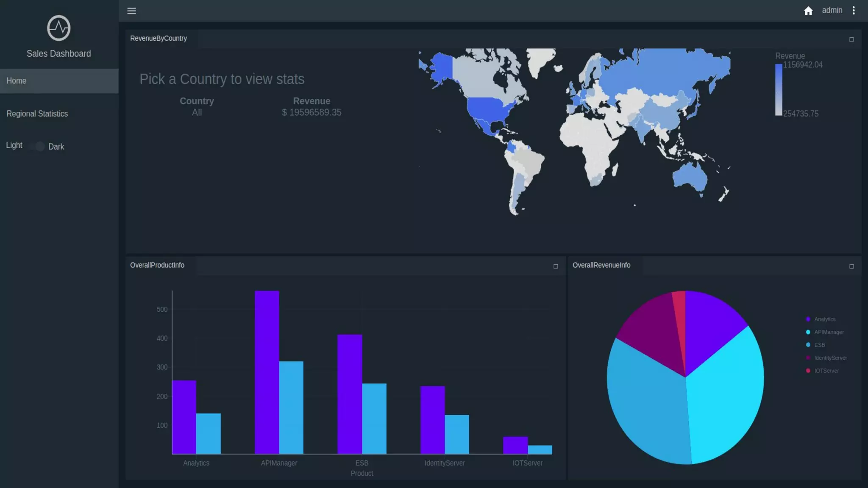Maximize the RevenueByCountry widget
The height and width of the screenshot is (488, 868).
click(x=851, y=39)
